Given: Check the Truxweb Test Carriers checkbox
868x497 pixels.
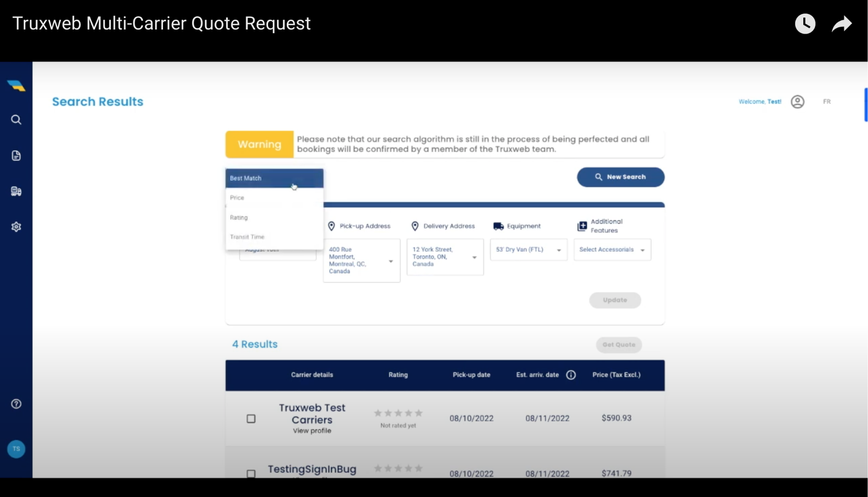Looking at the screenshot, I should [x=251, y=418].
